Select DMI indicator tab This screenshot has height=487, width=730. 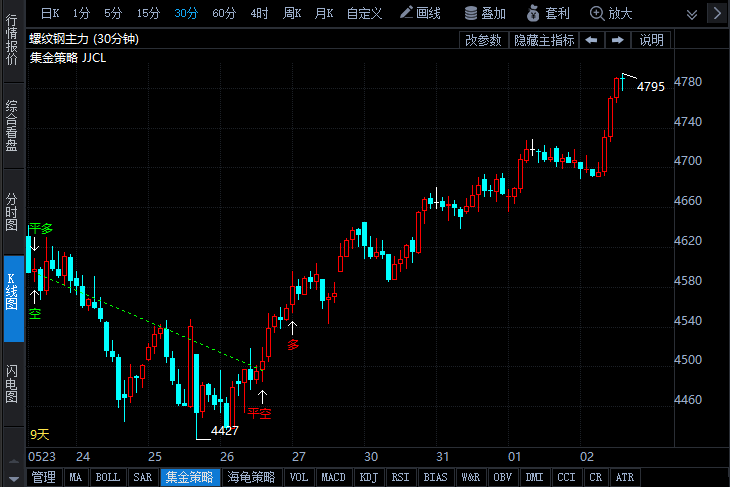[534, 477]
